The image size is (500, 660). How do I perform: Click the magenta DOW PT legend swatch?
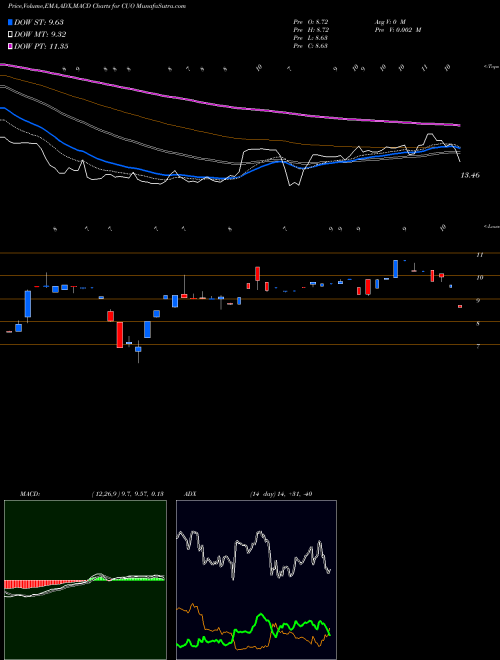(x=11, y=46)
